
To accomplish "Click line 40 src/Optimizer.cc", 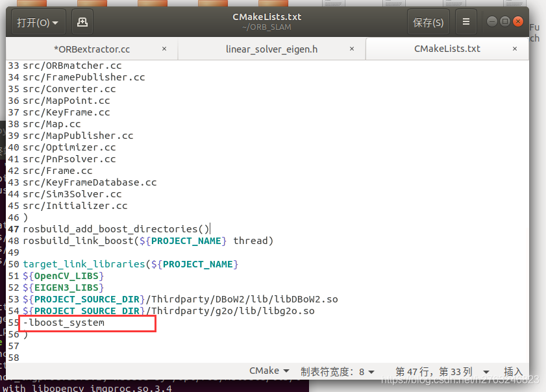I will coord(69,147).
